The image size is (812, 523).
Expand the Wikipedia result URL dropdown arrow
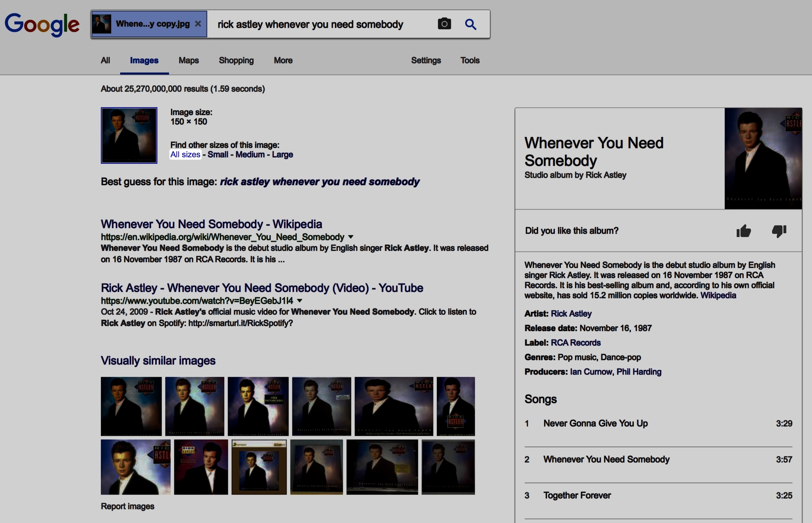[351, 237]
